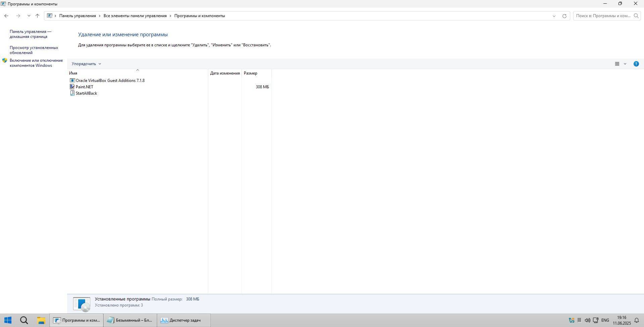Refresh the programs list
The height and width of the screenshot is (327, 644).
tap(565, 16)
